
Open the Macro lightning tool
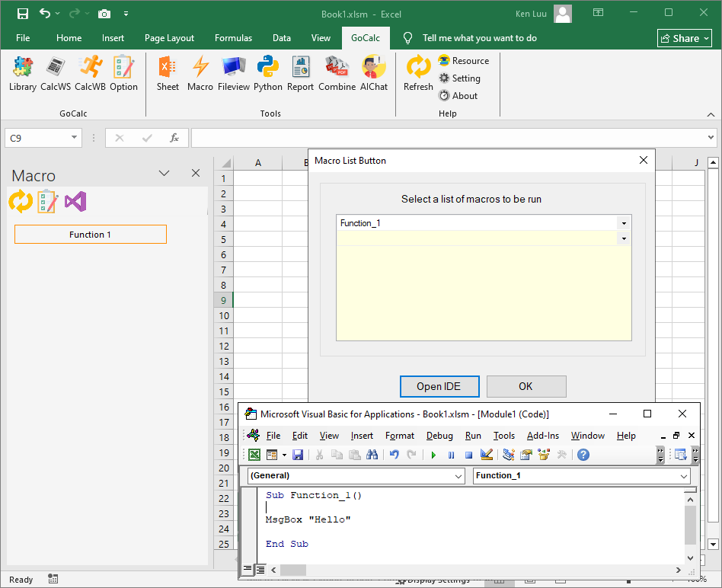200,73
